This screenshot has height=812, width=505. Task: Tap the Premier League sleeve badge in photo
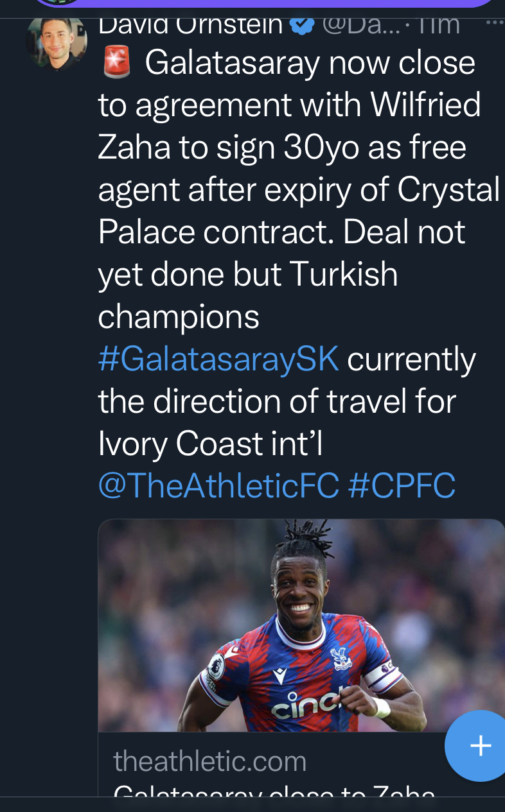(217, 668)
